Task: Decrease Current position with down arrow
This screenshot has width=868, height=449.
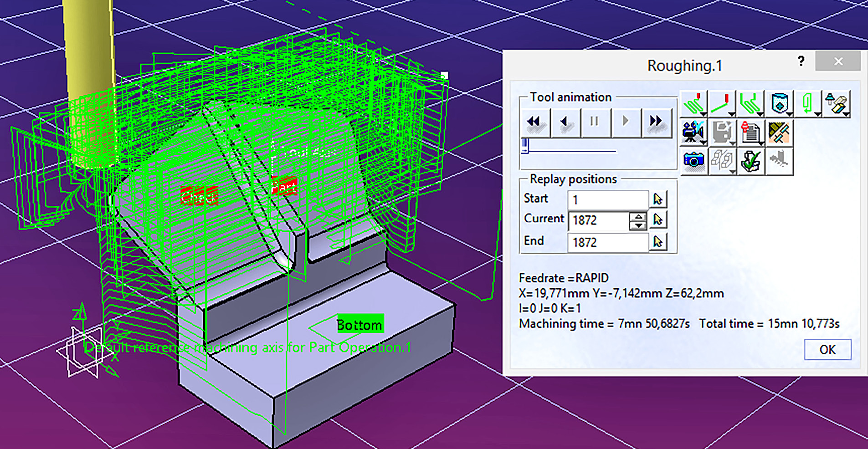Action: click(x=638, y=225)
